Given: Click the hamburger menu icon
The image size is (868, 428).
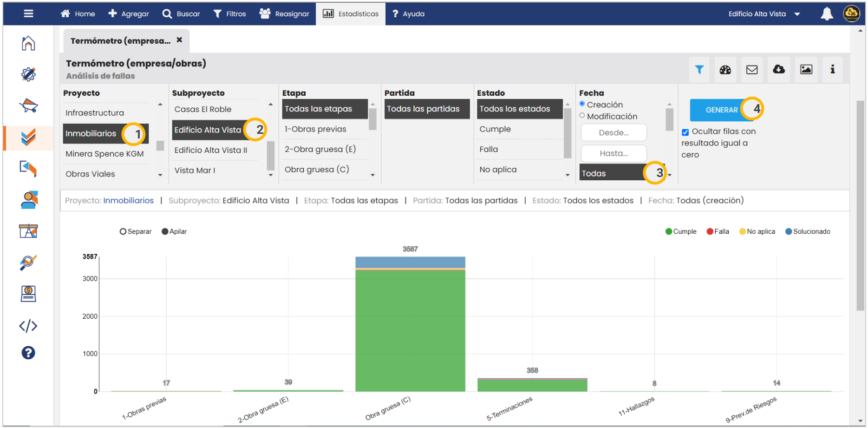Looking at the screenshot, I should pyautogui.click(x=28, y=14).
